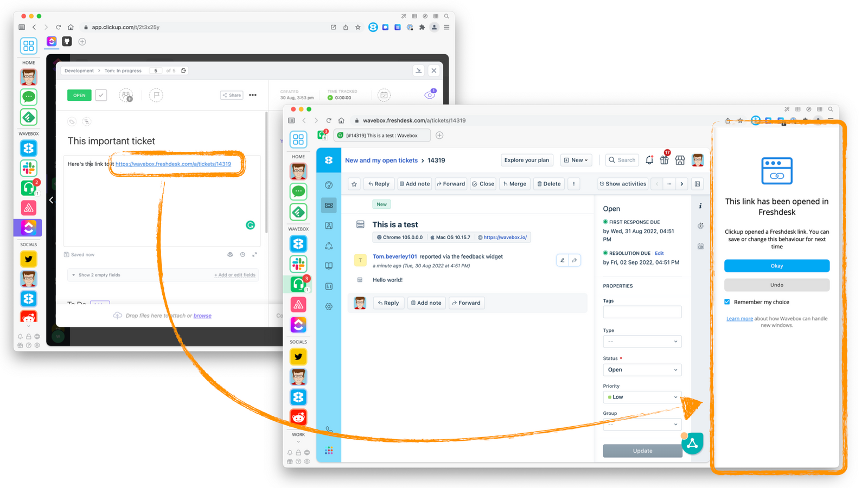Click Reply in the Freshdesk ticket toolbar

[379, 184]
